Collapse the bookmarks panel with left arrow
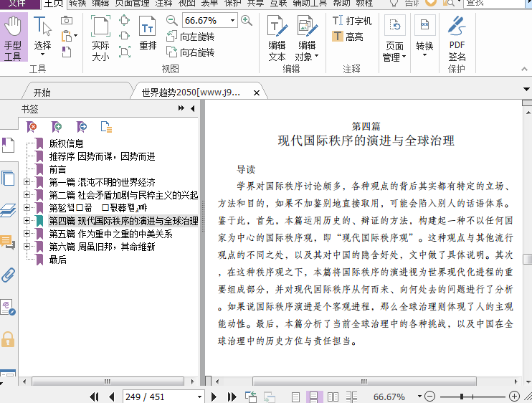The image size is (532, 403). 193,108
